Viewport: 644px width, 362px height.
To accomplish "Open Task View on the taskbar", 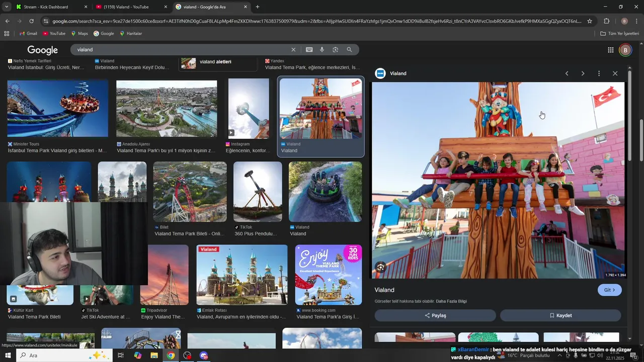I will [x=121, y=355].
